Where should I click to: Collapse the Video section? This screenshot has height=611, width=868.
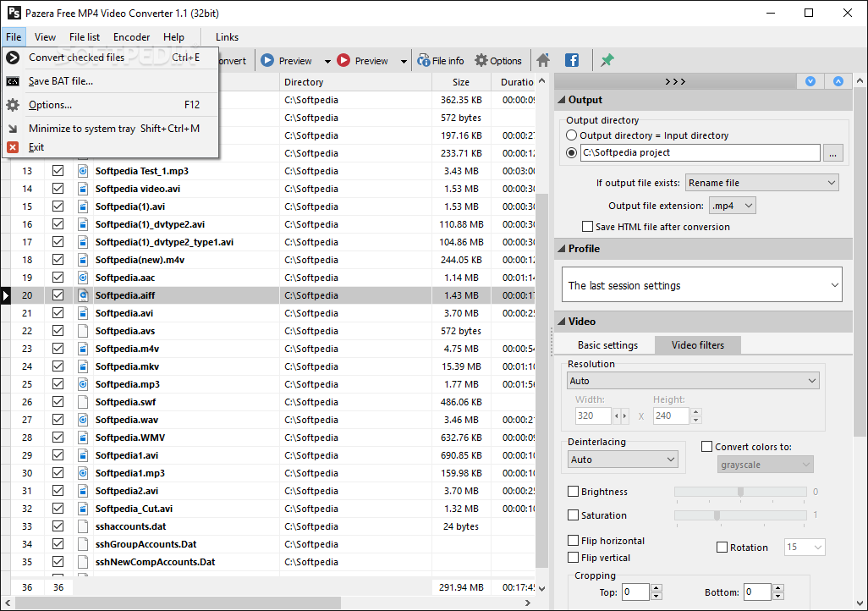pyautogui.click(x=562, y=322)
